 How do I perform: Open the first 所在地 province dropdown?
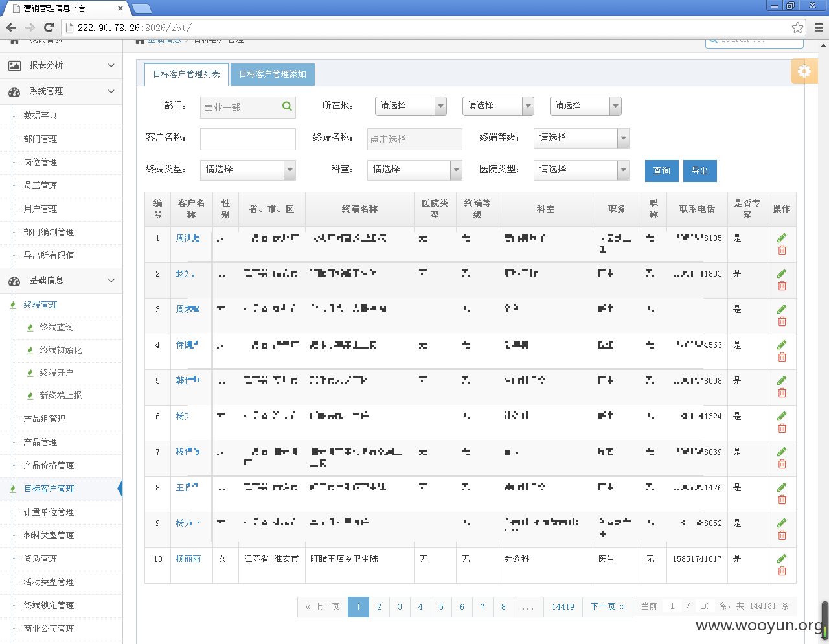pos(411,106)
